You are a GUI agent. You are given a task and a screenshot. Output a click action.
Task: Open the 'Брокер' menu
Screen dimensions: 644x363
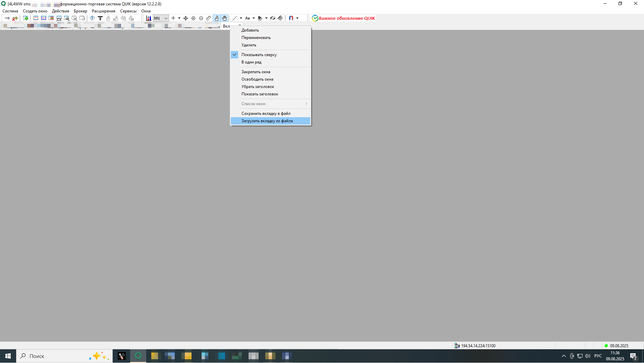(x=80, y=11)
